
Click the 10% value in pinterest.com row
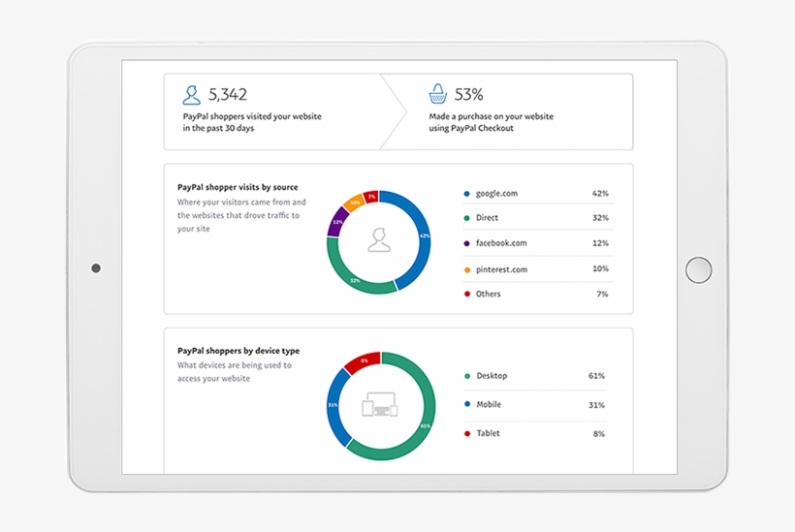click(x=600, y=268)
